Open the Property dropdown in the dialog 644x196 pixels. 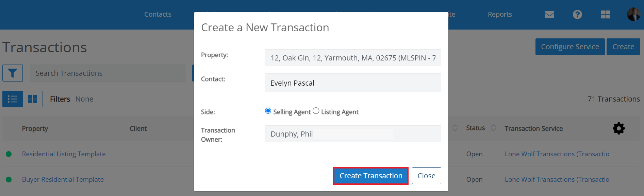[353, 58]
